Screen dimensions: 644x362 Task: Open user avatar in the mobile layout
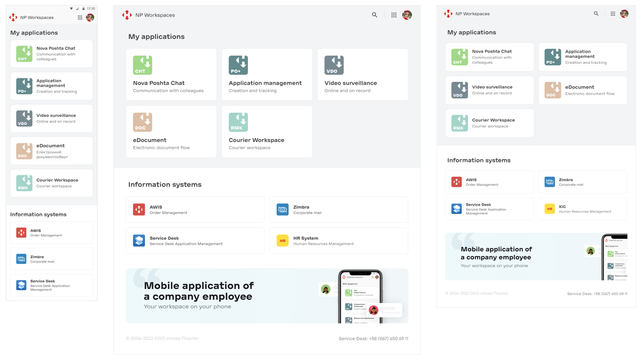pyautogui.click(x=90, y=17)
